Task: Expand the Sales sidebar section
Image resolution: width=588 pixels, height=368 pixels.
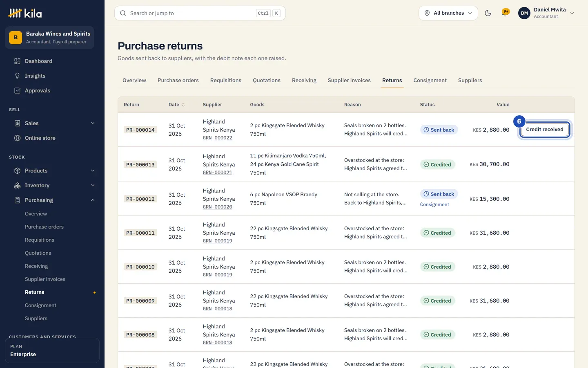Action: 93,123
